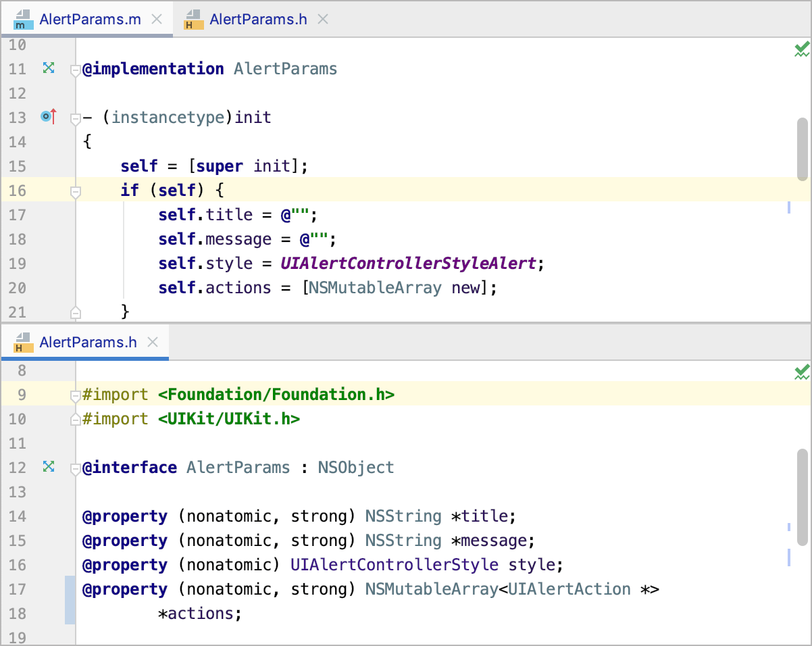Viewport: 812px width, 646px height.
Task: Click the AlertParams class name in @implementation
Action: click(285, 69)
